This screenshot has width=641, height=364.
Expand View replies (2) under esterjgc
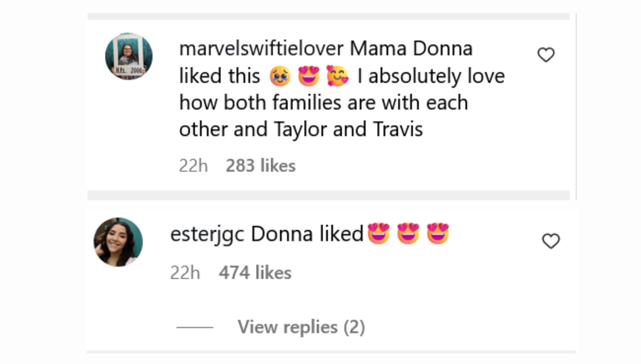coord(301,327)
